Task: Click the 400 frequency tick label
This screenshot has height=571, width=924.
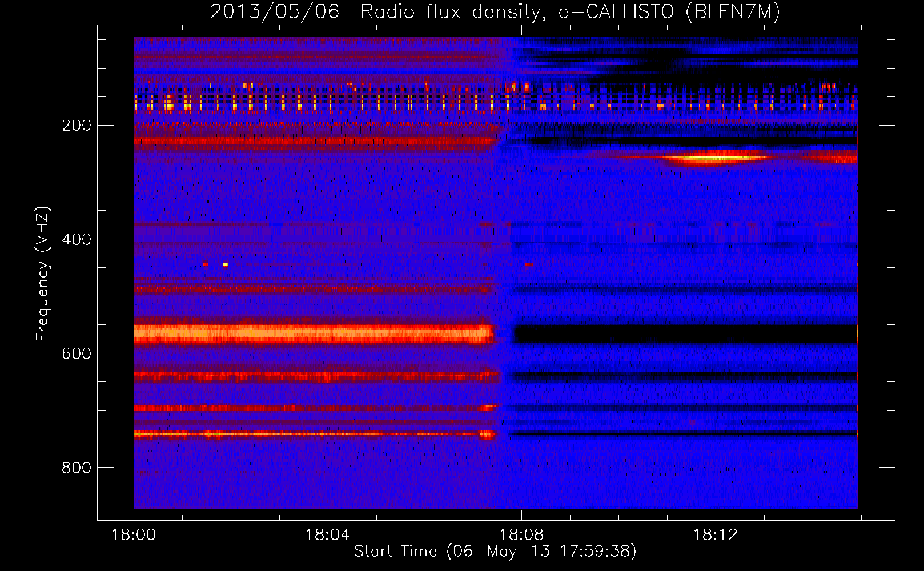Action: click(x=77, y=239)
